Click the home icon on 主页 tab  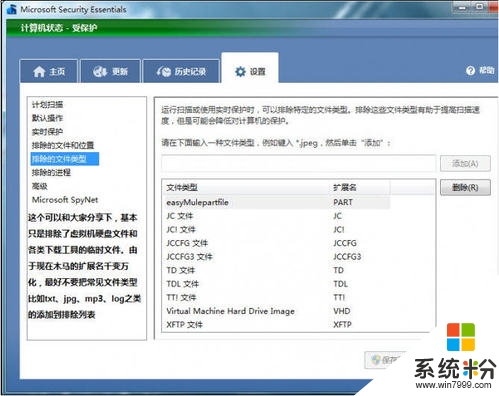[x=39, y=71]
